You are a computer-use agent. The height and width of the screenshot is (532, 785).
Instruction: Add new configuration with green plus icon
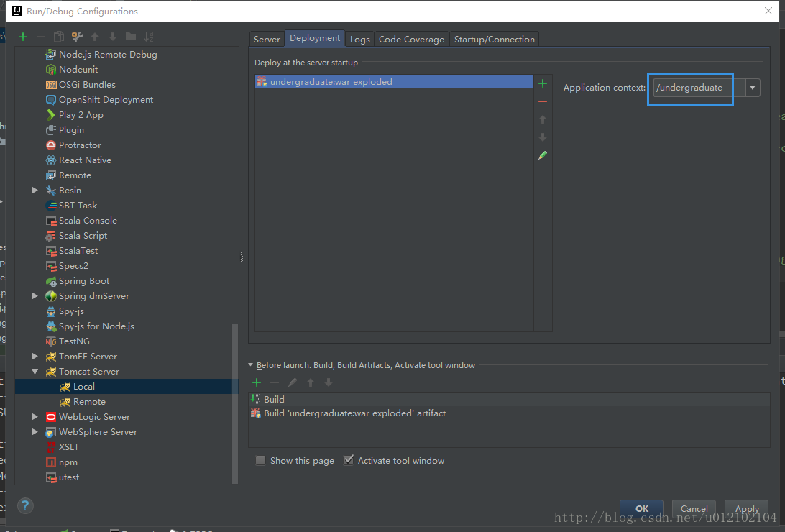coord(23,37)
